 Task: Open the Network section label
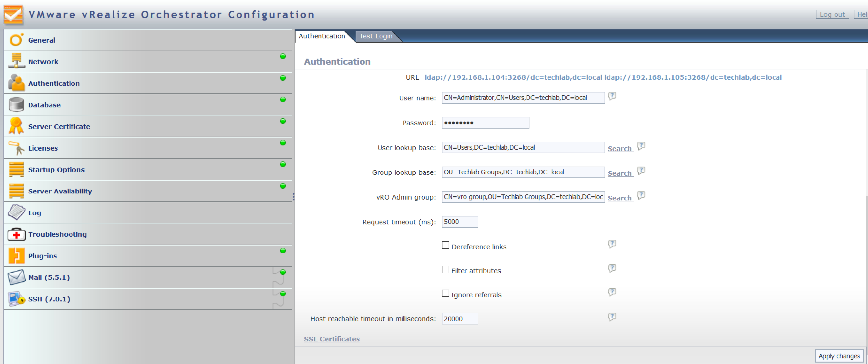click(43, 62)
